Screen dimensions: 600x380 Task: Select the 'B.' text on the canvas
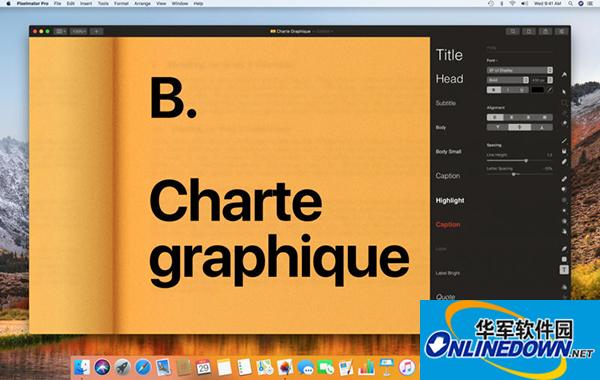173,98
